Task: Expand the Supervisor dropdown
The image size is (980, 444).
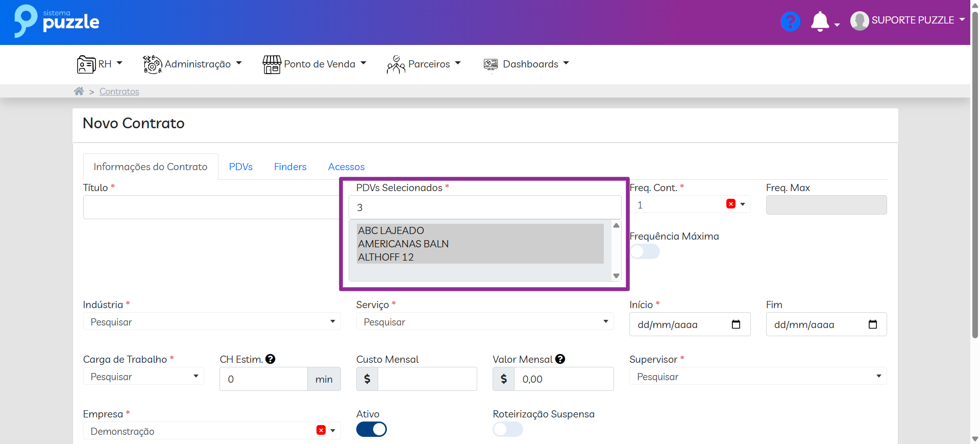Action: click(x=757, y=377)
